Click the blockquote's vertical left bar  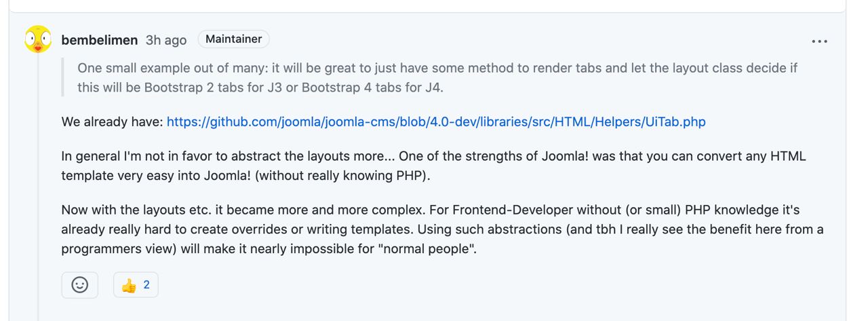(x=63, y=78)
